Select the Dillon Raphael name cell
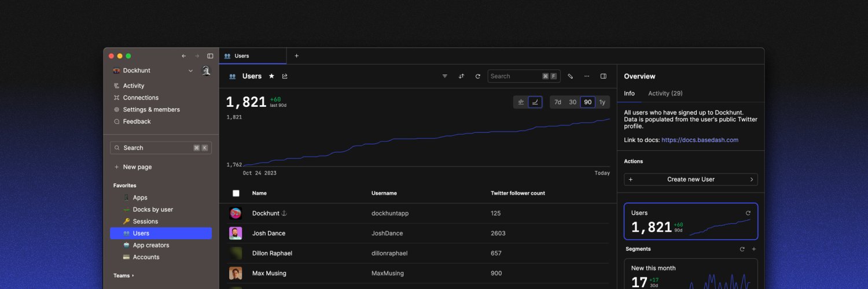 tap(272, 253)
